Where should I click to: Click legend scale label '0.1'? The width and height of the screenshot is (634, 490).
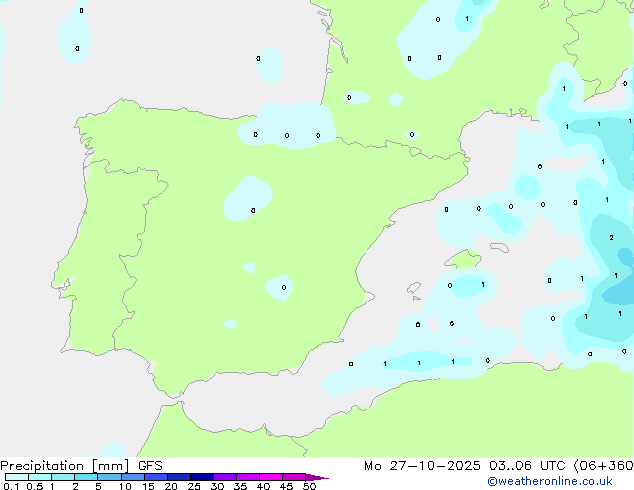11,486
